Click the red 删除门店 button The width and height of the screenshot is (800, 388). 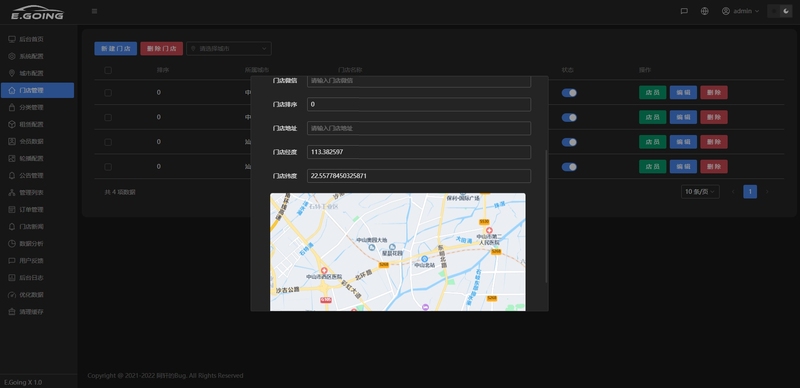coord(161,48)
